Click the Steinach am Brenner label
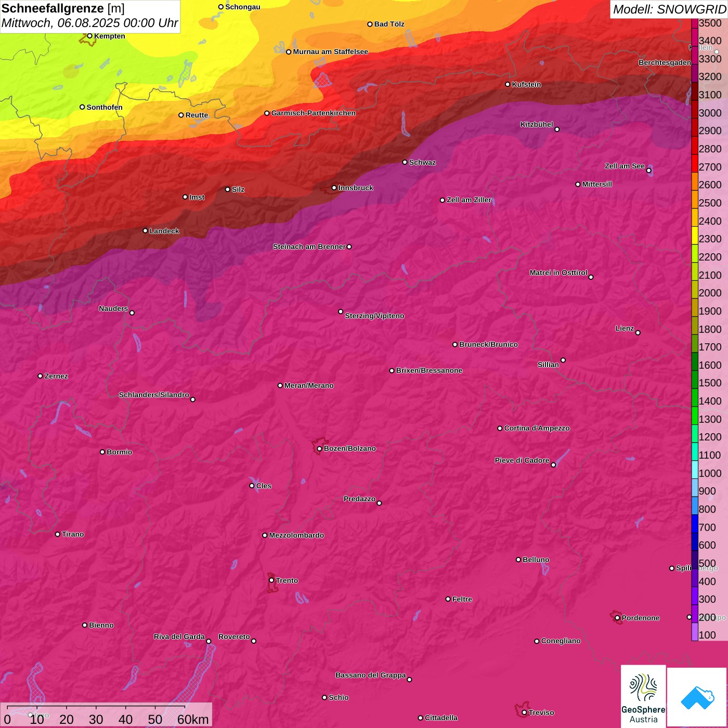The width and height of the screenshot is (728, 728). pyautogui.click(x=309, y=246)
